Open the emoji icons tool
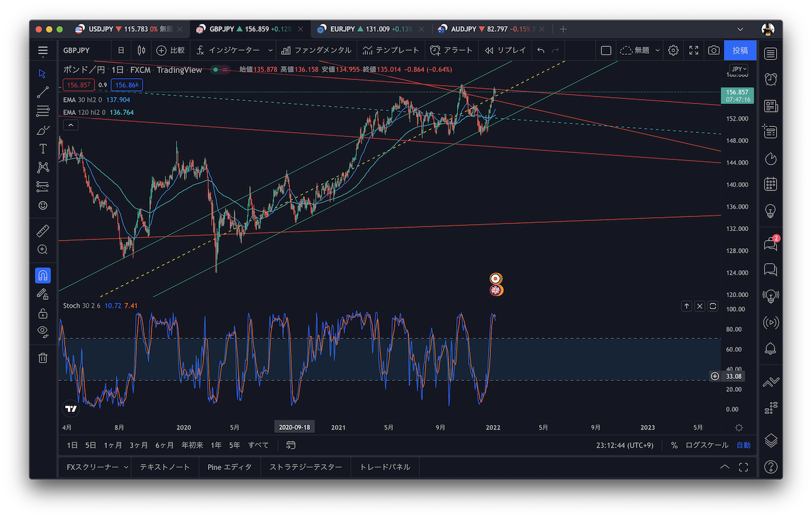The width and height of the screenshot is (812, 518). [43, 205]
